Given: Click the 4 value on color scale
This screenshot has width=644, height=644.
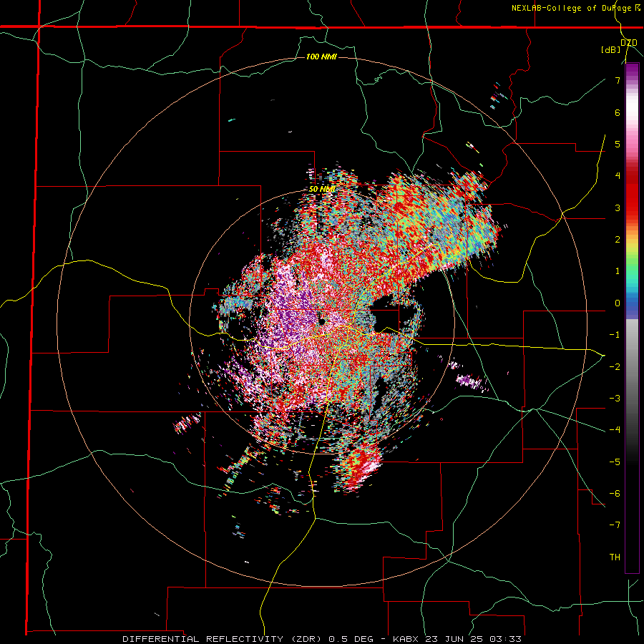Looking at the screenshot, I should 618,175.
